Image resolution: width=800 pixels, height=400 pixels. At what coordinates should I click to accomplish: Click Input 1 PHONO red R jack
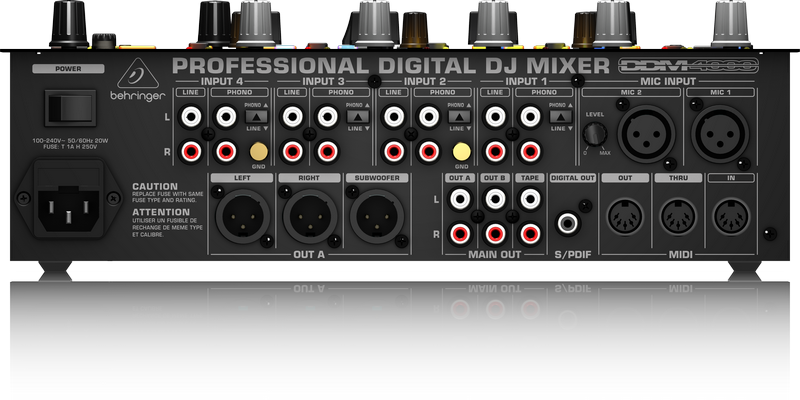coord(530,152)
